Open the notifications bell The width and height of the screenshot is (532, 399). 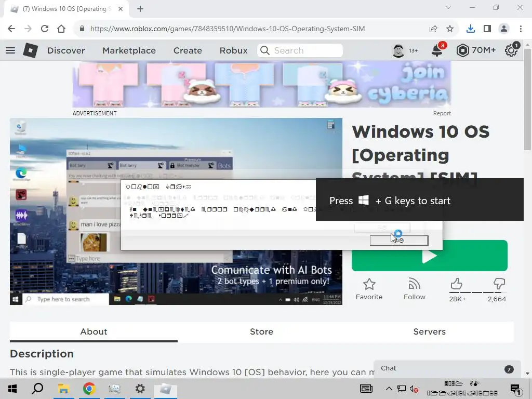click(x=437, y=50)
